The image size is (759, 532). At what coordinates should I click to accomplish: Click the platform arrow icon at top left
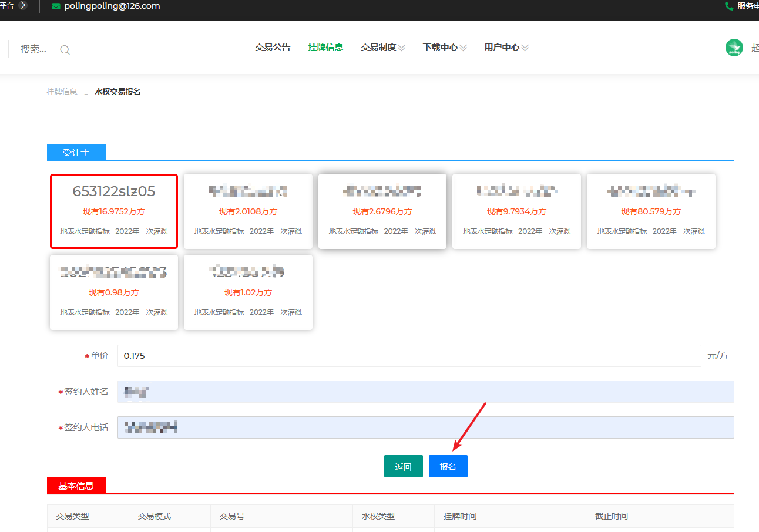point(23,5)
